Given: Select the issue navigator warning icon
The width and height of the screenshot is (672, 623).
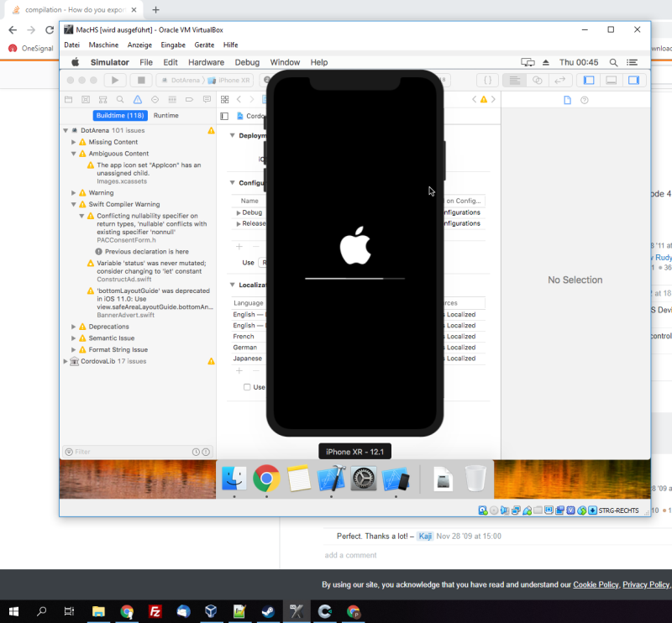Looking at the screenshot, I should tap(138, 99).
